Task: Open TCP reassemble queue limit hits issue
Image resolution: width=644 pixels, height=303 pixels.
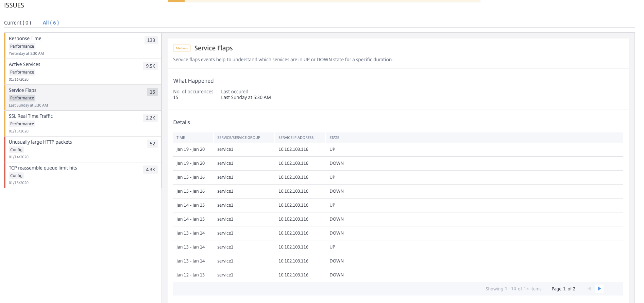Action: [x=83, y=175]
